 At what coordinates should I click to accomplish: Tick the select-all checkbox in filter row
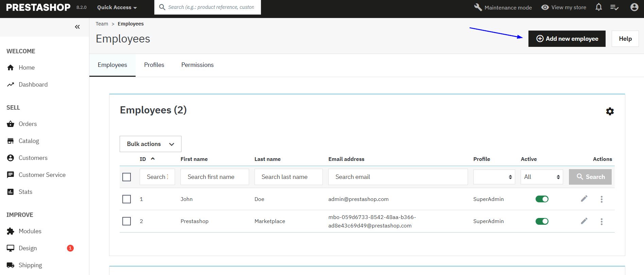point(126,177)
